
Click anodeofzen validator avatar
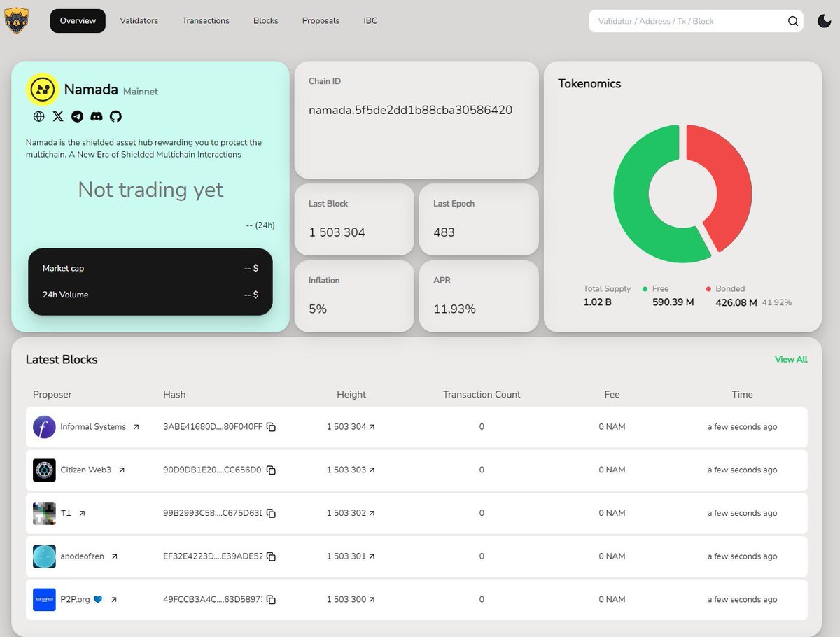tap(44, 556)
